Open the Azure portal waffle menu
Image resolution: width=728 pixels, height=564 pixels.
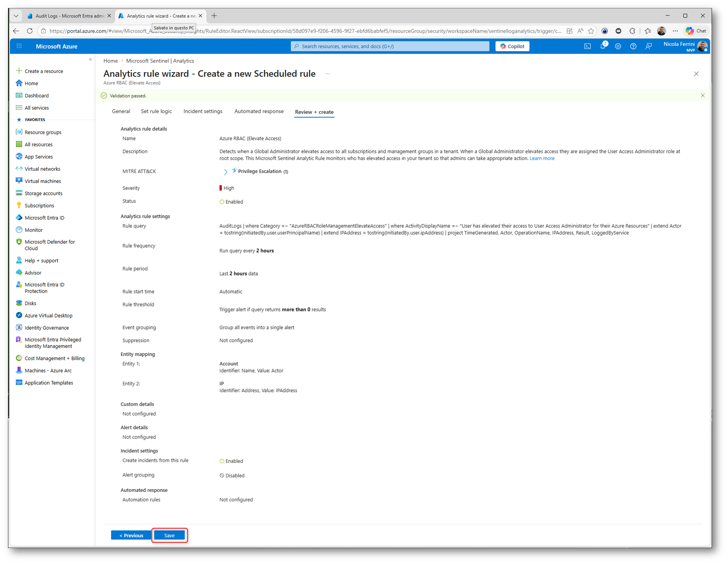pyautogui.click(x=19, y=46)
